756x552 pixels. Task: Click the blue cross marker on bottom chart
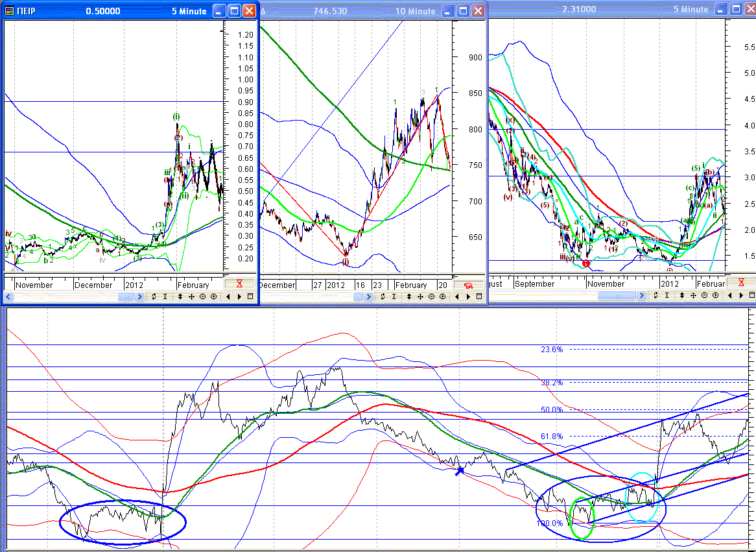point(460,471)
